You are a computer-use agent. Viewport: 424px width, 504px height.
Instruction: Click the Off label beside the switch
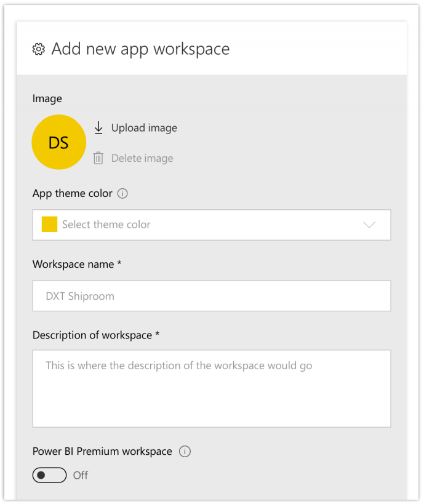point(81,475)
